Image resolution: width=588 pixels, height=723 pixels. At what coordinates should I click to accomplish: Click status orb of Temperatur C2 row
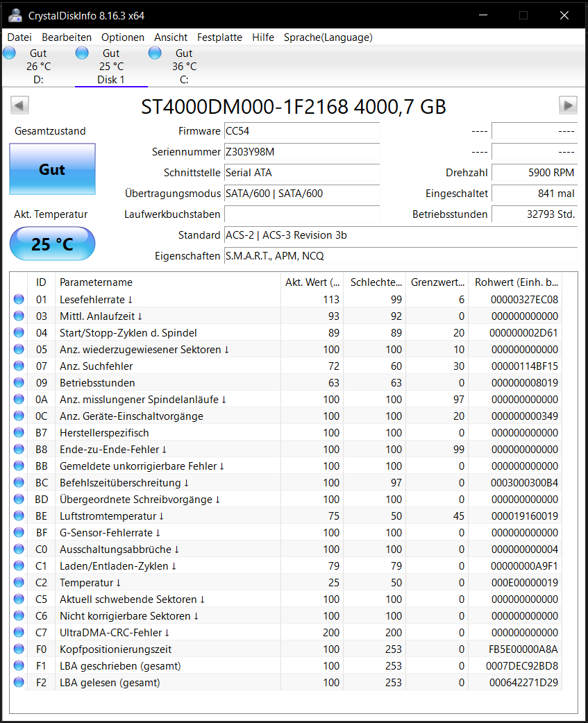coord(19,582)
